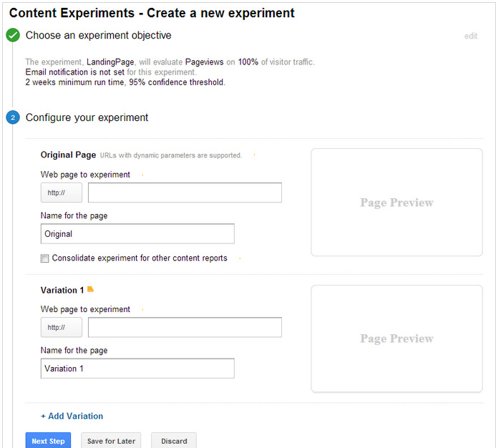496x448 pixels.
Task: Enable Consolidate experiment for other content reports
Action: pos(45,258)
